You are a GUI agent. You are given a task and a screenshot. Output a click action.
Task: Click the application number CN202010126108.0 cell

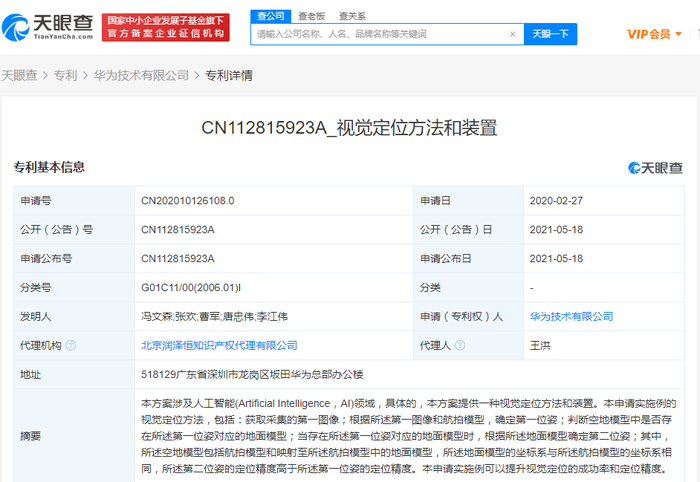(x=187, y=201)
